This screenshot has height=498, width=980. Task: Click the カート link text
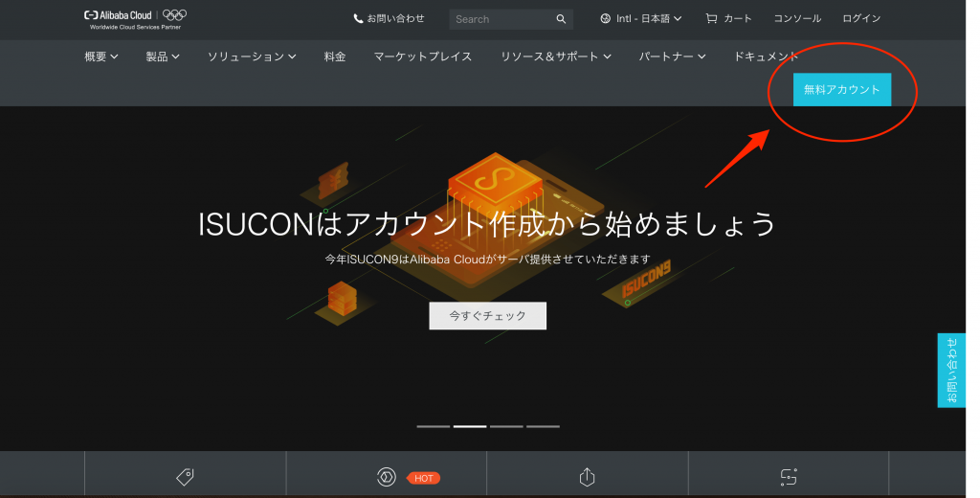pyautogui.click(x=738, y=19)
